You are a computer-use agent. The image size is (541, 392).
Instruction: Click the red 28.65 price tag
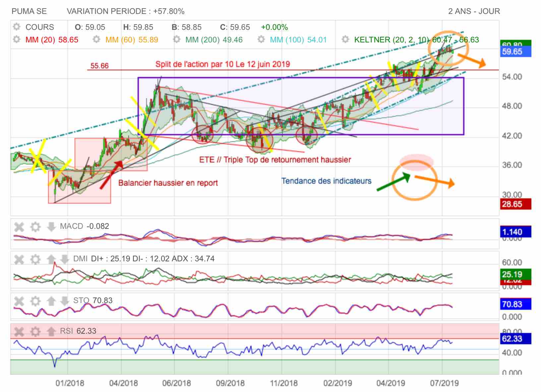pos(515,204)
